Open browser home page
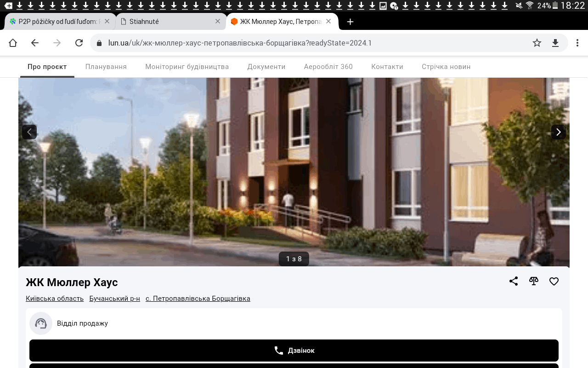 [13, 43]
